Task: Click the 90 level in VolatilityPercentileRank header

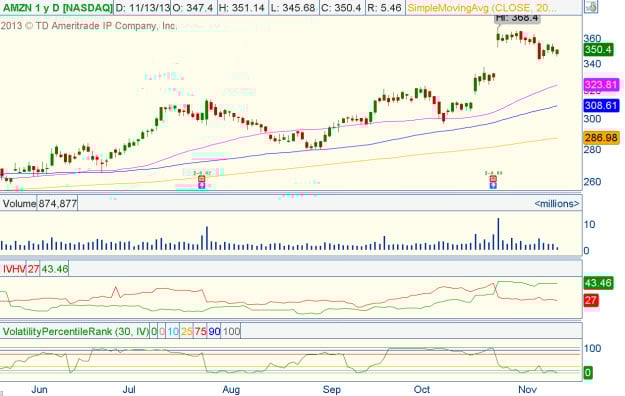Action: pyautogui.click(x=214, y=331)
